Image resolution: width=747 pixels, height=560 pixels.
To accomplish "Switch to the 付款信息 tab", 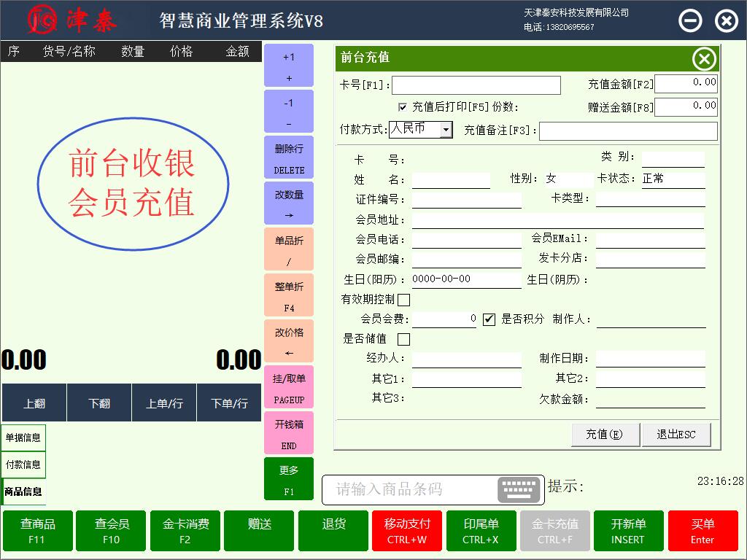I will click(x=23, y=464).
